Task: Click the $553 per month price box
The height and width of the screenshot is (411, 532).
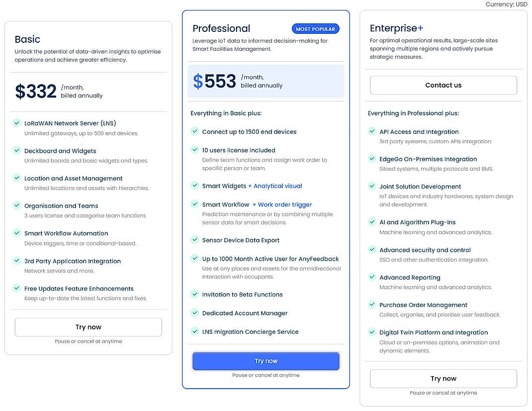Action: pyautogui.click(x=266, y=82)
